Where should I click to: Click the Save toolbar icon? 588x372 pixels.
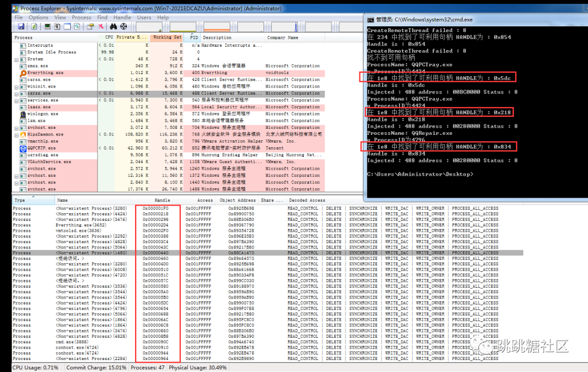(x=21, y=27)
